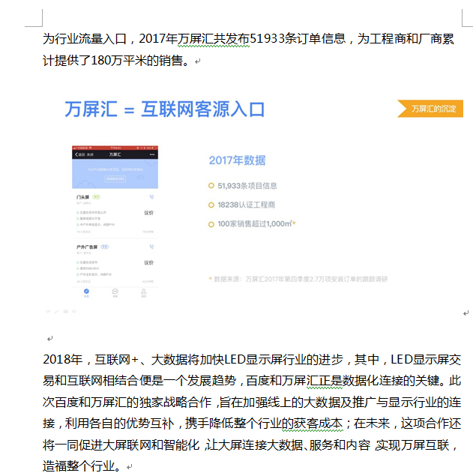The width and height of the screenshot is (473, 476).
Task: Click the text 大数据将加快LED显示屏行业的进步
Action: [x=247, y=360]
